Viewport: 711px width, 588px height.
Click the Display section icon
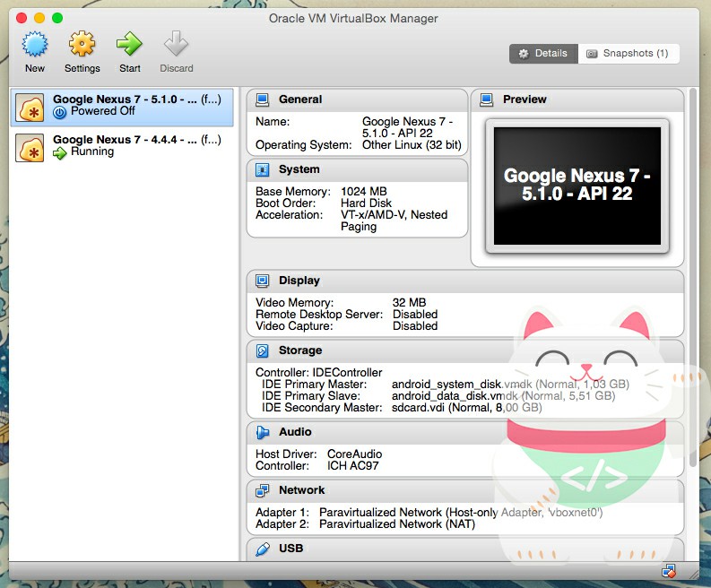pos(262,281)
